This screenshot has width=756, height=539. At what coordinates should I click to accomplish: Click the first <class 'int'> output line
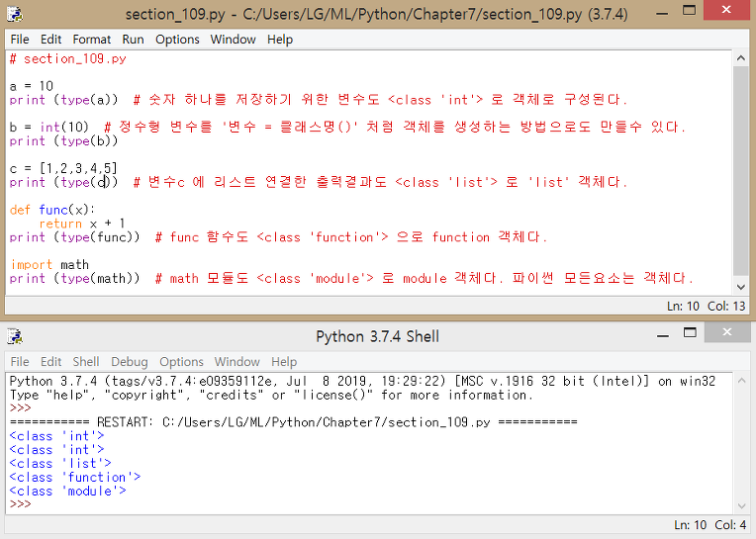click(x=56, y=436)
